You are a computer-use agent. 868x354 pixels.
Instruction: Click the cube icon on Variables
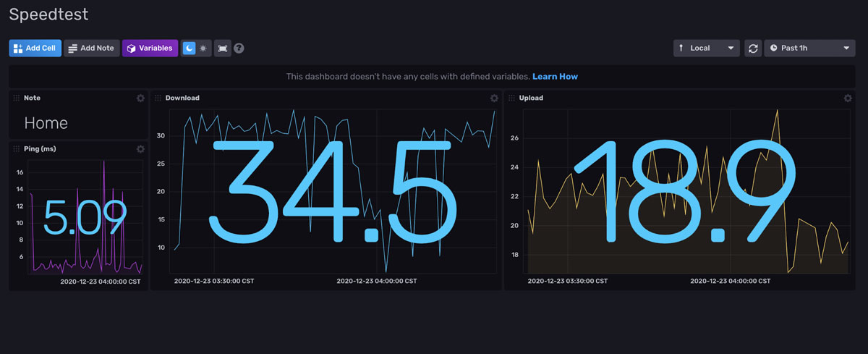[131, 49]
